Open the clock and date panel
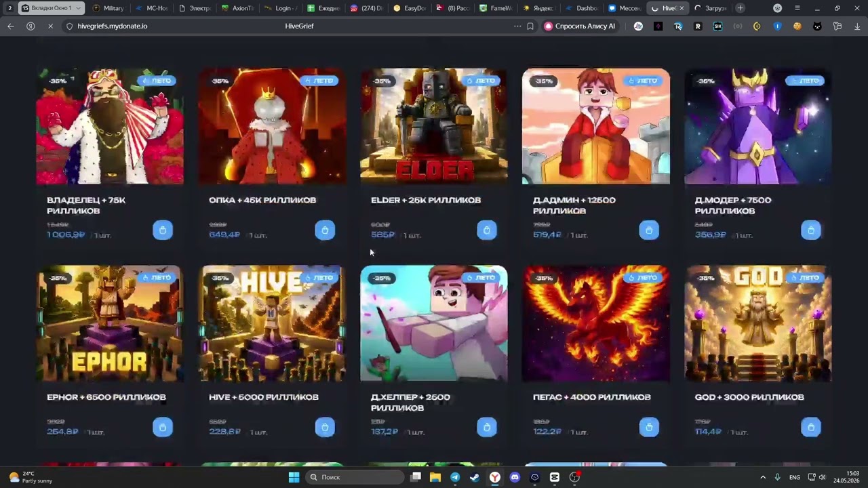 (846, 477)
